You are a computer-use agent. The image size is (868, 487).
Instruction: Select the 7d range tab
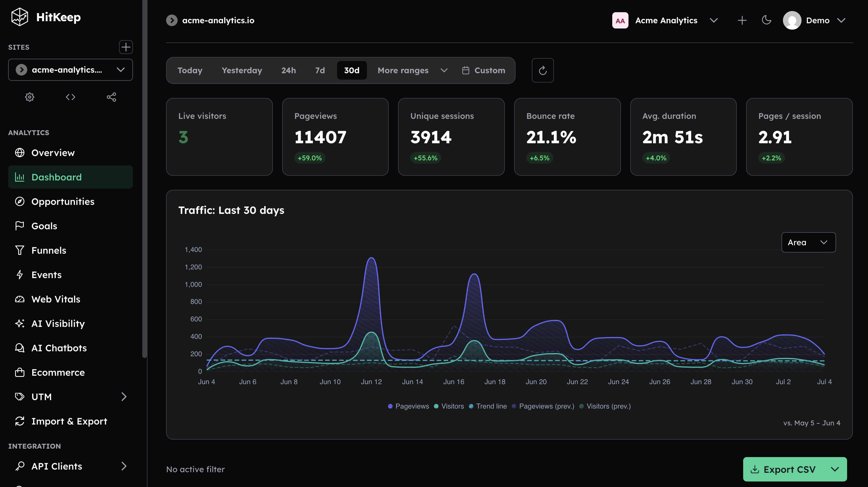[x=320, y=71]
